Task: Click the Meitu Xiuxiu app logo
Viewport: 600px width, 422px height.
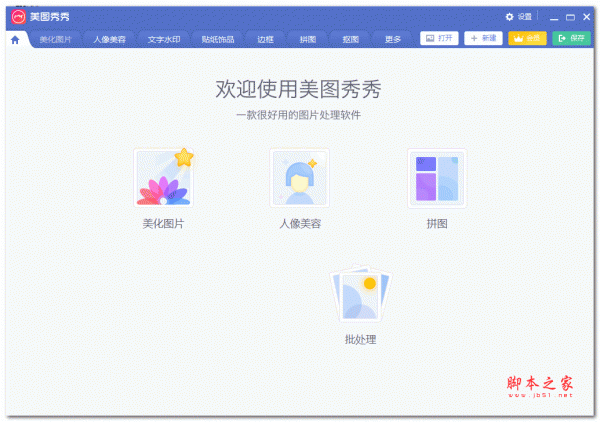Action: (x=18, y=17)
